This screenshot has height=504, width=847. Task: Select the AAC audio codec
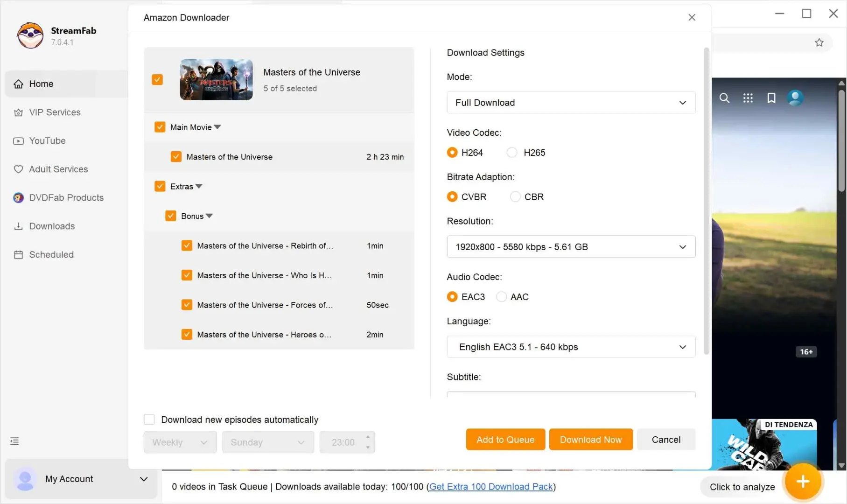(x=501, y=297)
